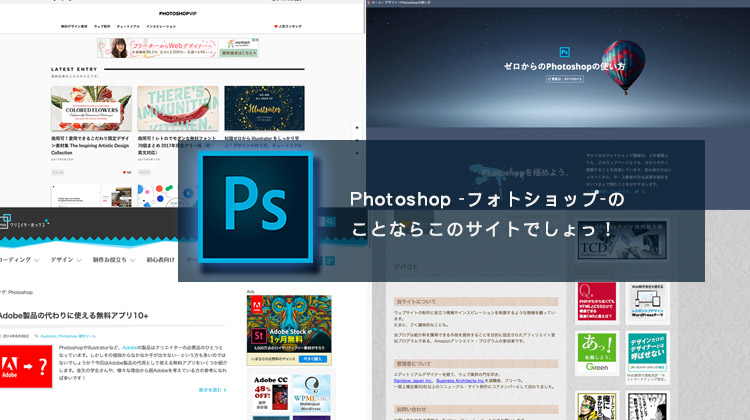Click the LATEST ENTRY heading
Screen dimensions: 750x420
(74, 69)
